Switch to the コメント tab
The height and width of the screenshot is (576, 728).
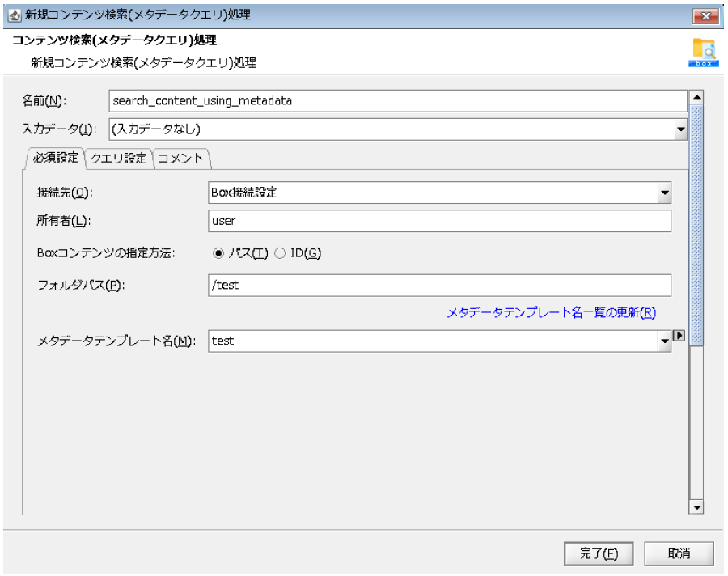tap(180, 159)
